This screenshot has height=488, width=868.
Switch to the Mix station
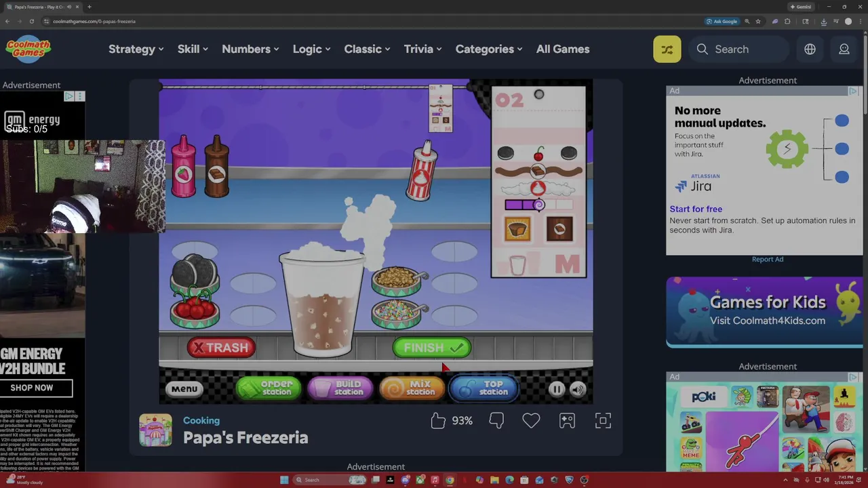[412, 388]
